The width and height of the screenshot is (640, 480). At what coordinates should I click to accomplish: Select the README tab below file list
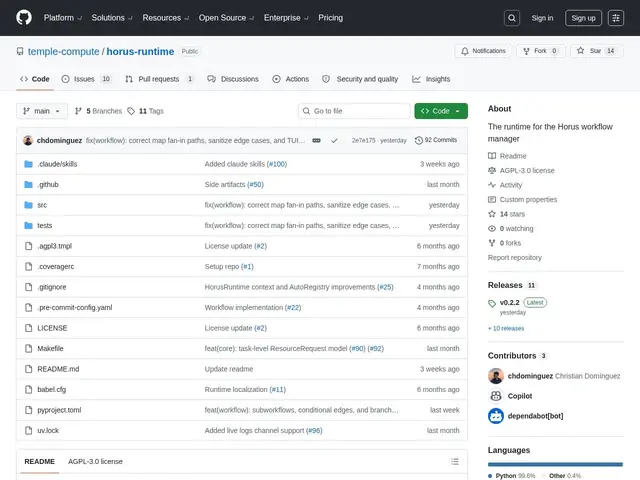39,462
